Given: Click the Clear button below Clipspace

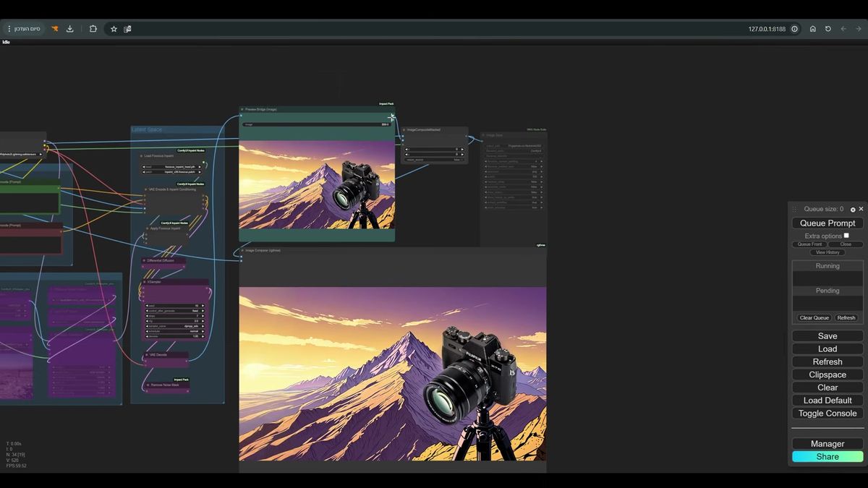Looking at the screenshot, I should coord(827,388).
